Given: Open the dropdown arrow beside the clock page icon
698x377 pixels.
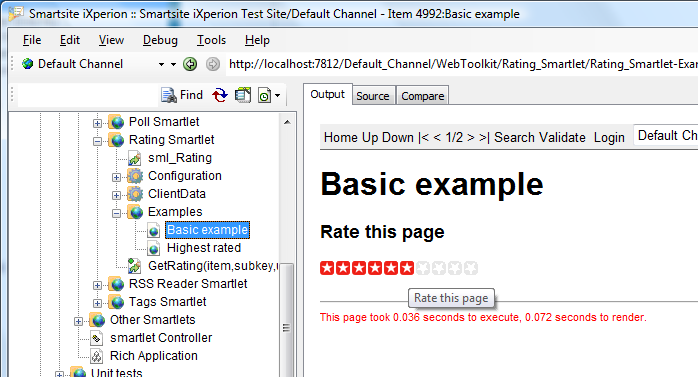Looking at the screenshot, I should pyautogui.click(x=278, y=95).
